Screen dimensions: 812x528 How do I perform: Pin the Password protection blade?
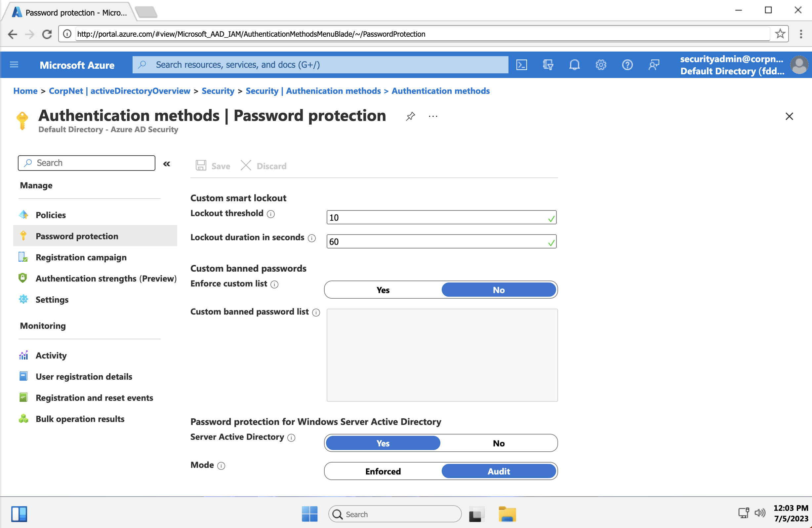pos(410,116)
